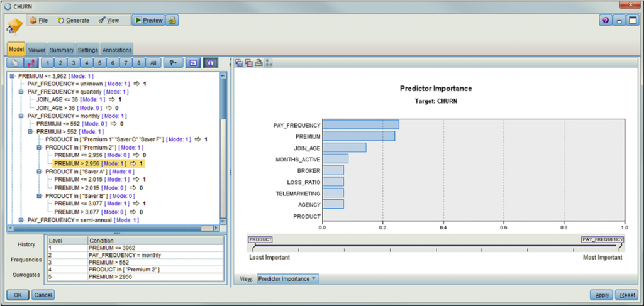Switch to the Viewer tab
This screenshot has height=306, width=644.
coord(36,50)
